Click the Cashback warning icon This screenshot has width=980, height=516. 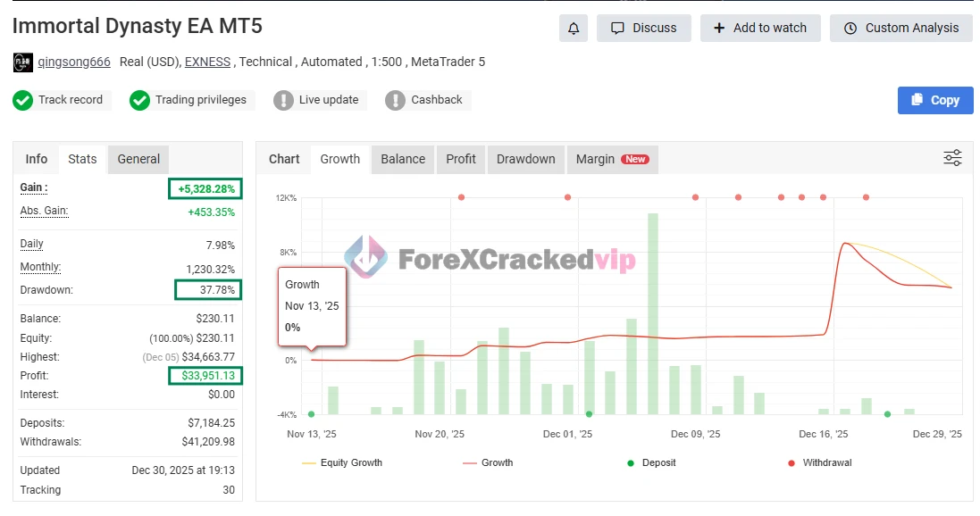coord(395,100)
